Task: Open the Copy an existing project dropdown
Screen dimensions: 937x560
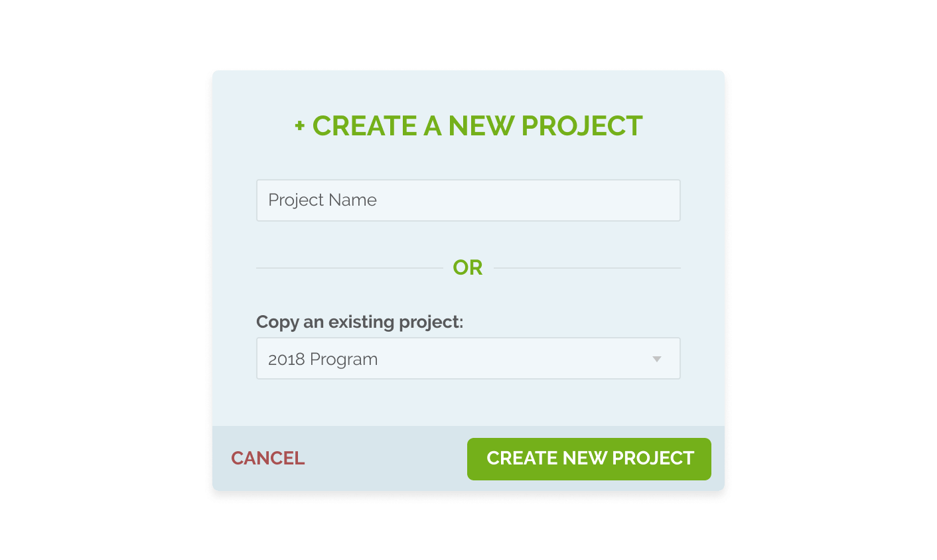Action: click(468, 359)
